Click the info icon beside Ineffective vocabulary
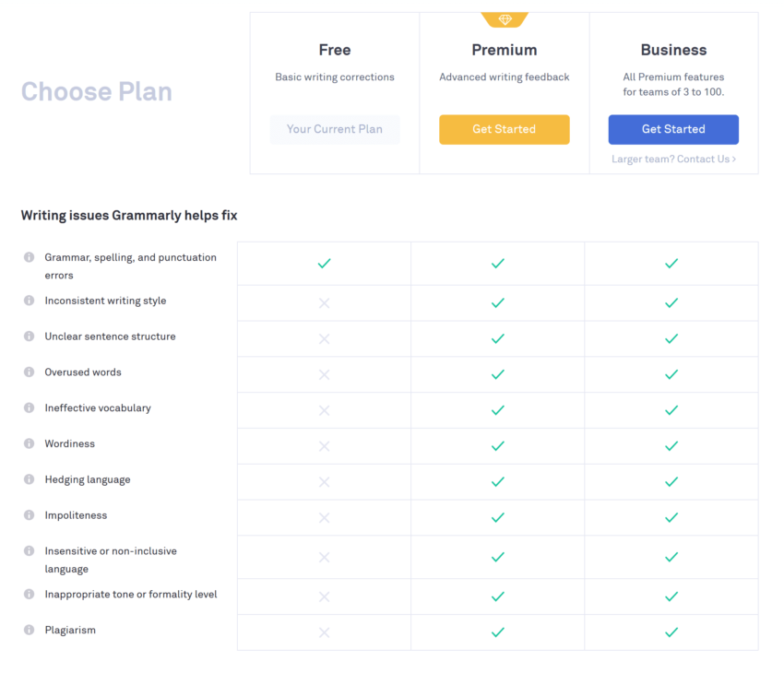 pos(30,407)
